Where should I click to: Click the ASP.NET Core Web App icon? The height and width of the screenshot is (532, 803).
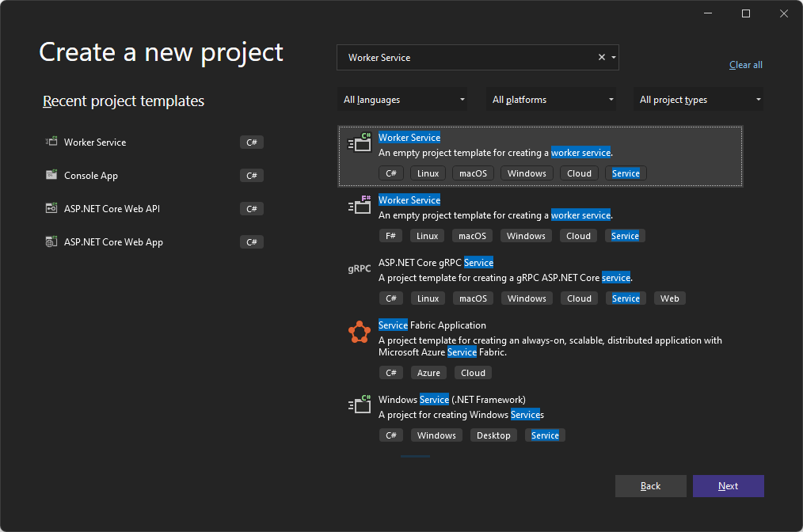click(51, 242)
